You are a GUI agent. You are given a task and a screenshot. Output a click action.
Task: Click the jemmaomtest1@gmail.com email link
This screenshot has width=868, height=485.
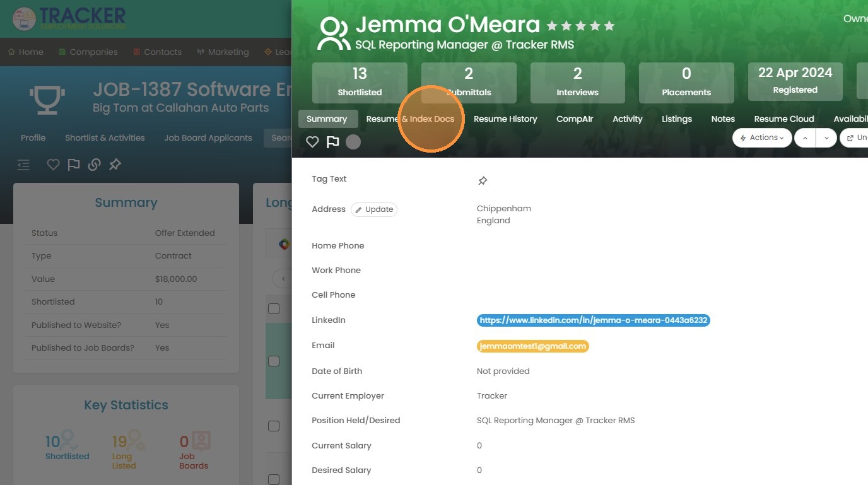coord(533,346)
